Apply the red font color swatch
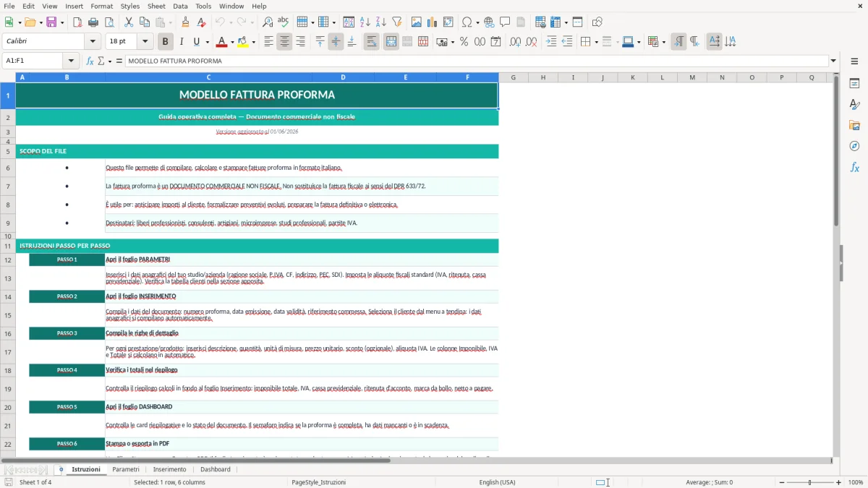 point(221,42)
